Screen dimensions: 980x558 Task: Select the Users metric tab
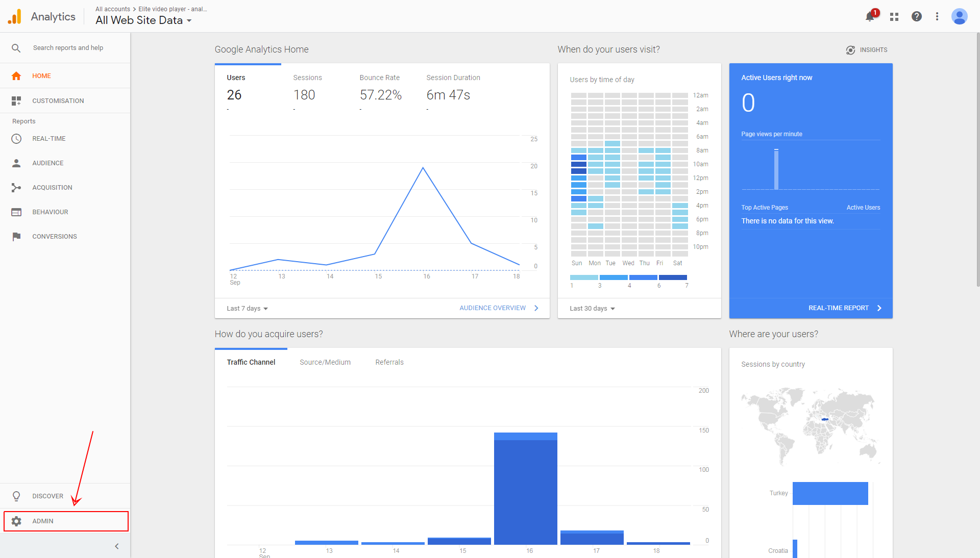point(248,89)
